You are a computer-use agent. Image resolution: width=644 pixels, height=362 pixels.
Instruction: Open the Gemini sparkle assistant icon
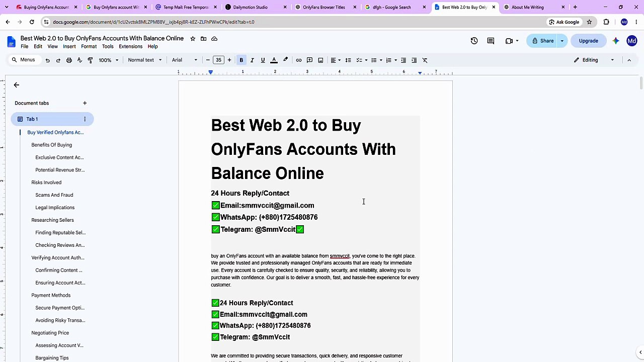coord(615,41)
